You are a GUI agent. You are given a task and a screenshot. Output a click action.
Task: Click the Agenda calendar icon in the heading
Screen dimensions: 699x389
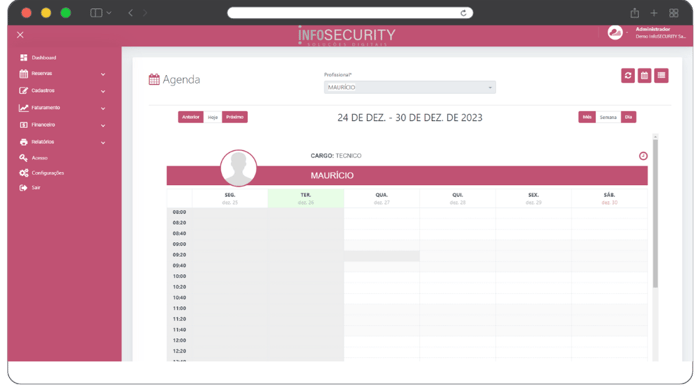[154, 79]
